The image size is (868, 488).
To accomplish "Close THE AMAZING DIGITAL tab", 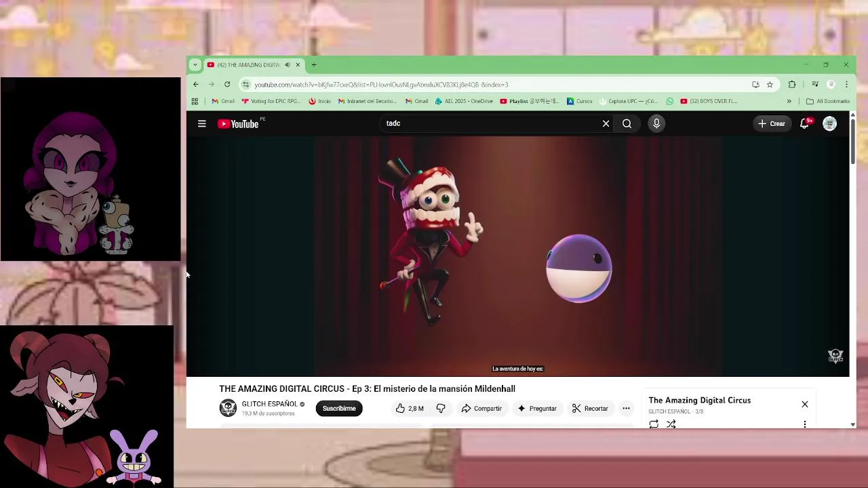I will pyautogui.click(x=297, y=64).
